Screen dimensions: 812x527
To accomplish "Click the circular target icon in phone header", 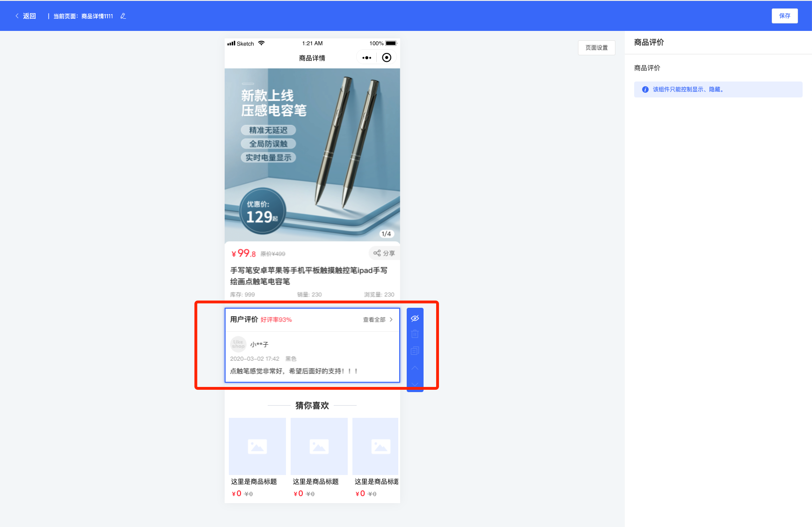I will (x=387, y=58).
